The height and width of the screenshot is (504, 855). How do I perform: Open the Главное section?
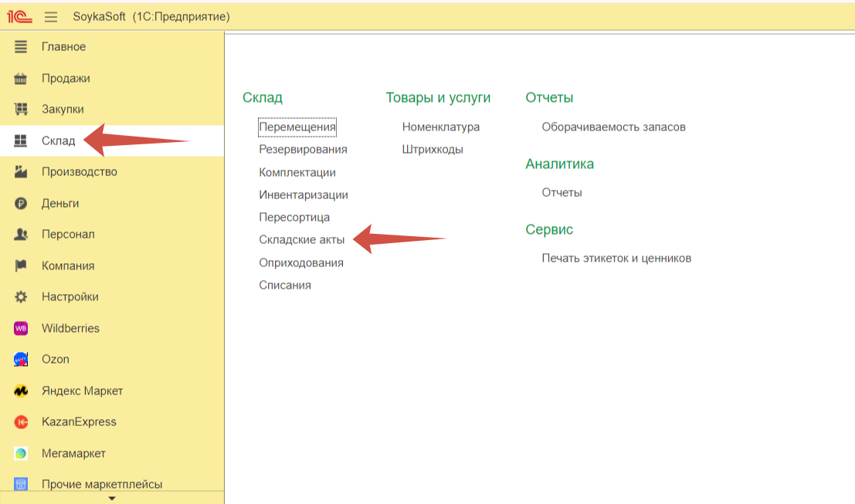pos(112,47)
